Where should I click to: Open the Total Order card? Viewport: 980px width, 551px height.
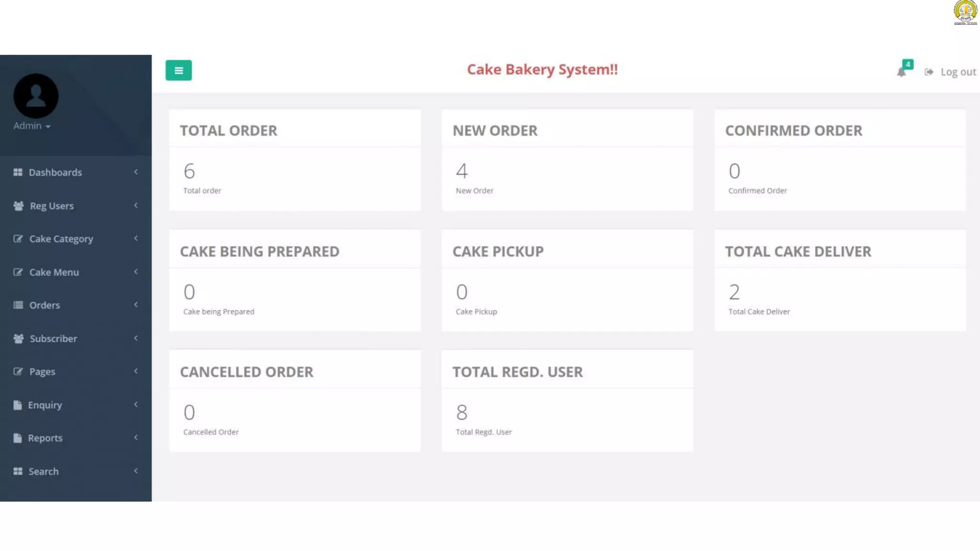click(295, 160)
